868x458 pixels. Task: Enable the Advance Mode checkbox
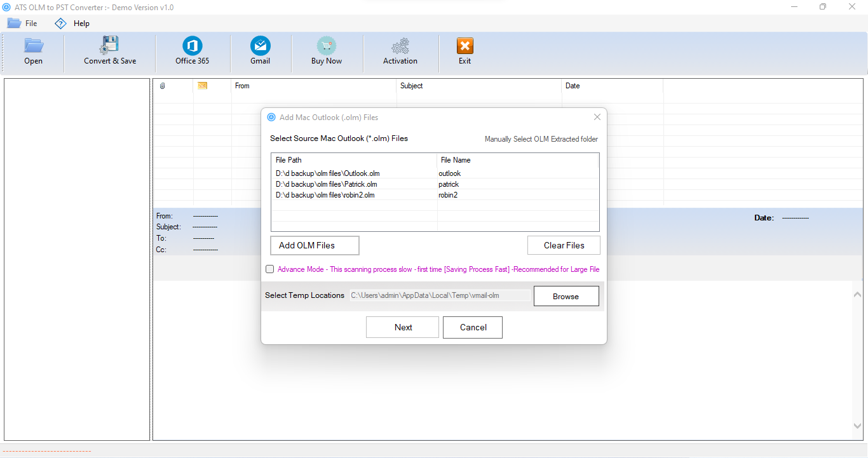pyautogui.click(x=270, y=269)
